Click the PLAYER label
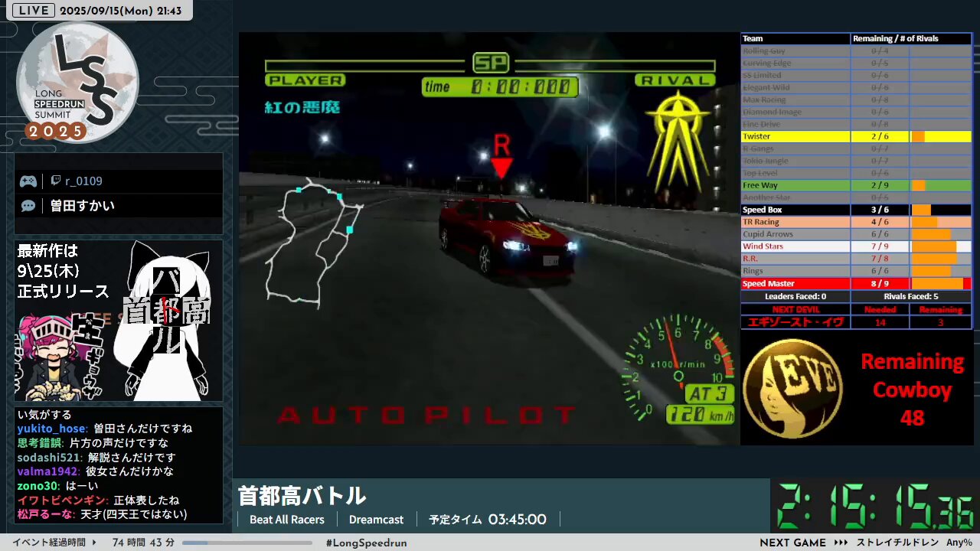This screenshot has width=980, height=551. coord(305,80)
